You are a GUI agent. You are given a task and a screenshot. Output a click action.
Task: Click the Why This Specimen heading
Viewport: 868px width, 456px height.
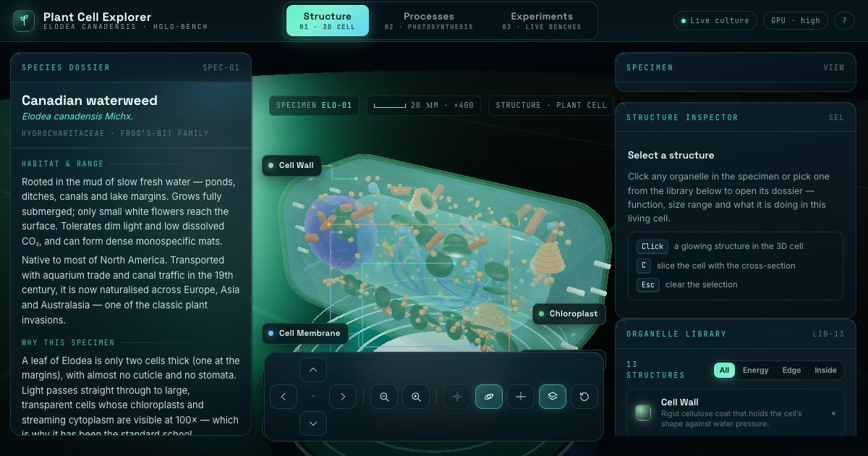68,342
